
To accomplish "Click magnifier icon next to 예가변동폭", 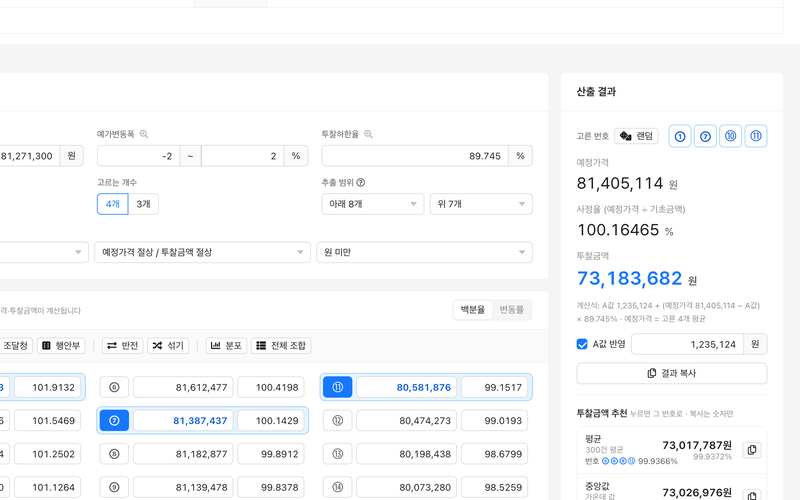I will [x=144, y=134].
